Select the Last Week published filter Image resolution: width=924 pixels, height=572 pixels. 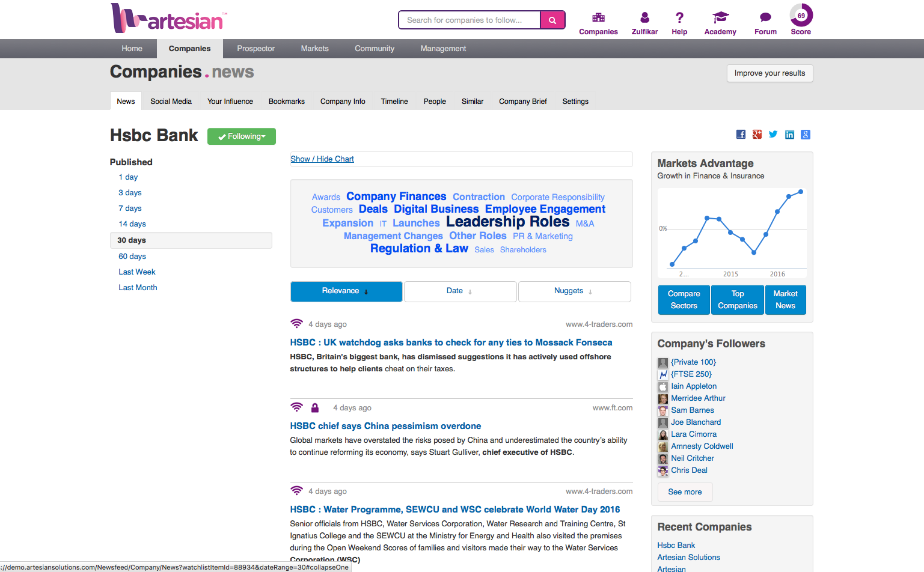click(x=137, y=272)
